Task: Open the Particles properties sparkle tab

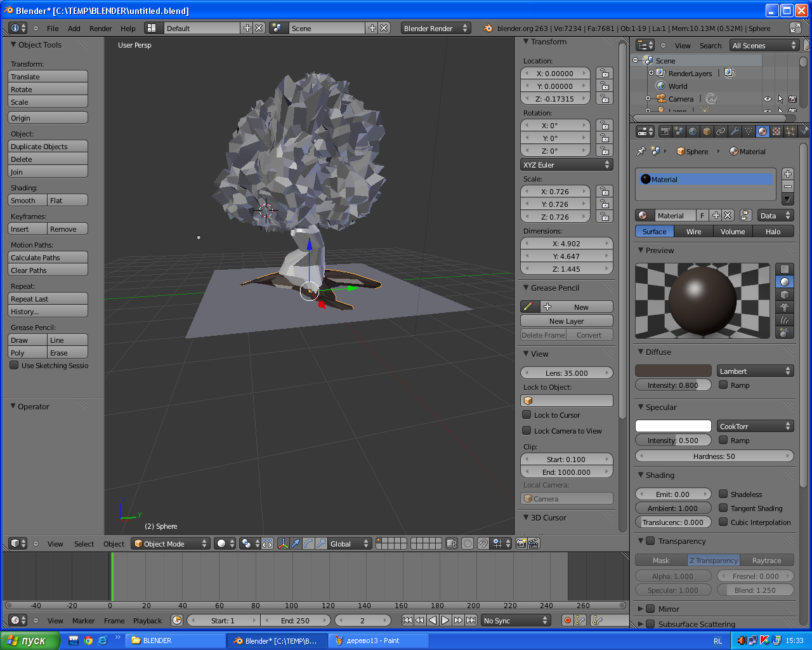Action: point(790,131)
